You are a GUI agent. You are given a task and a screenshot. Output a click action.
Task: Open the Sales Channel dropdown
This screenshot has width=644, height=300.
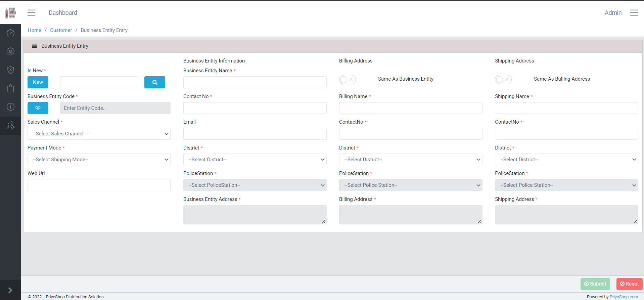99,134
